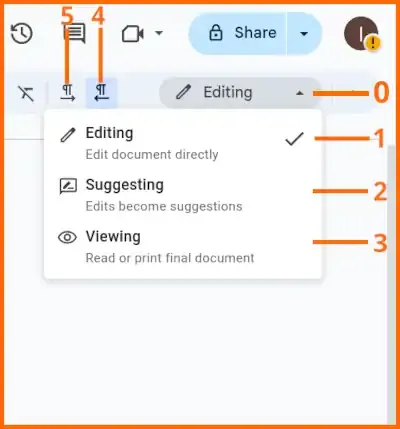Click the Suggesting mode icon
The image size is (400, 429).
click(x=68, y=186)
